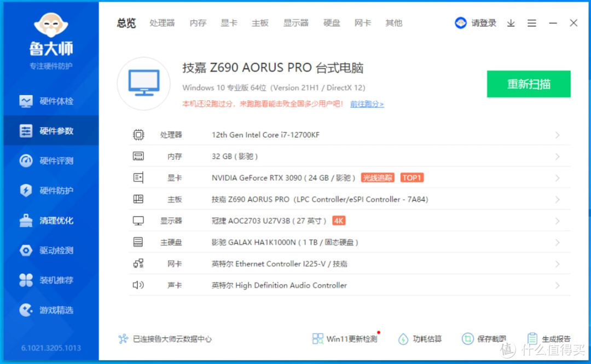The image size is (591, 364).
Task: Expand the 处理器 row details chevron
Action: point(557,135)
